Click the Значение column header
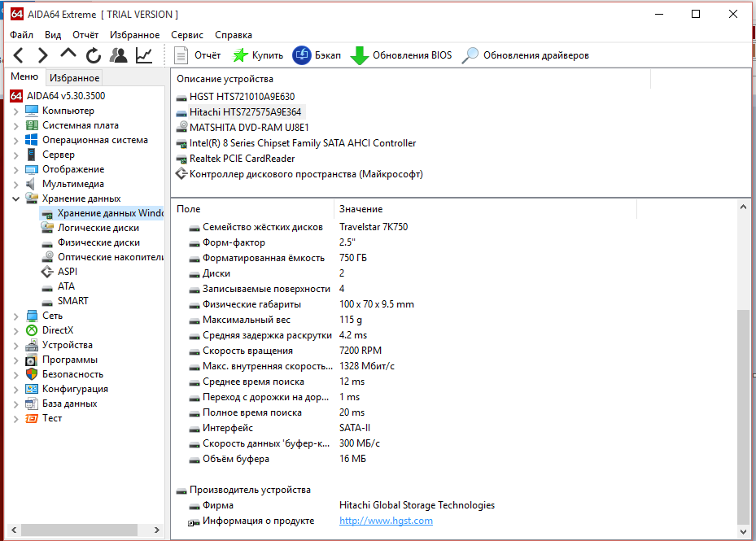 pos(485,209)
